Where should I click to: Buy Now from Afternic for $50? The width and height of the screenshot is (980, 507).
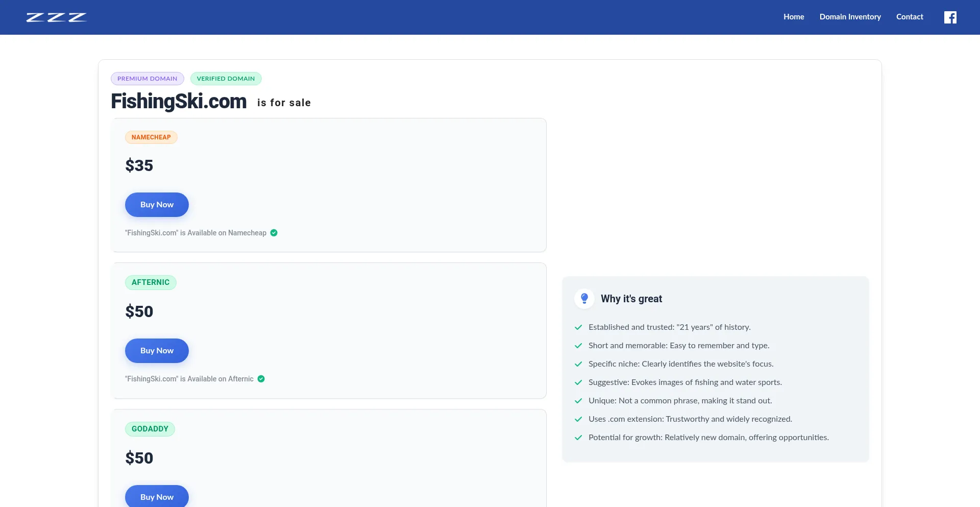tap(157, 351)
